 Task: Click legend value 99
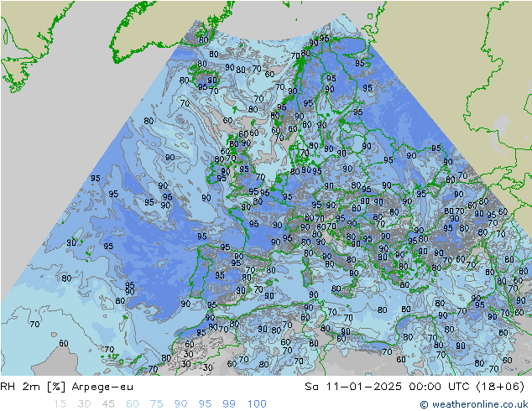pos(229,404)
